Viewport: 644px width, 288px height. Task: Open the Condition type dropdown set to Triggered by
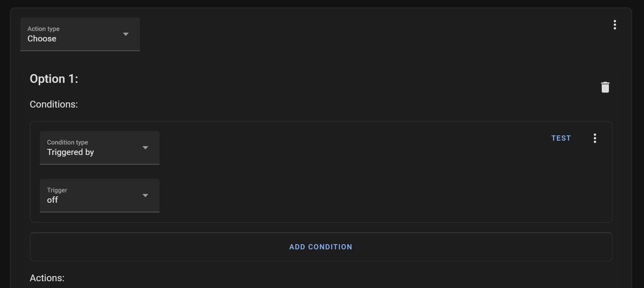tap(100, 148)
